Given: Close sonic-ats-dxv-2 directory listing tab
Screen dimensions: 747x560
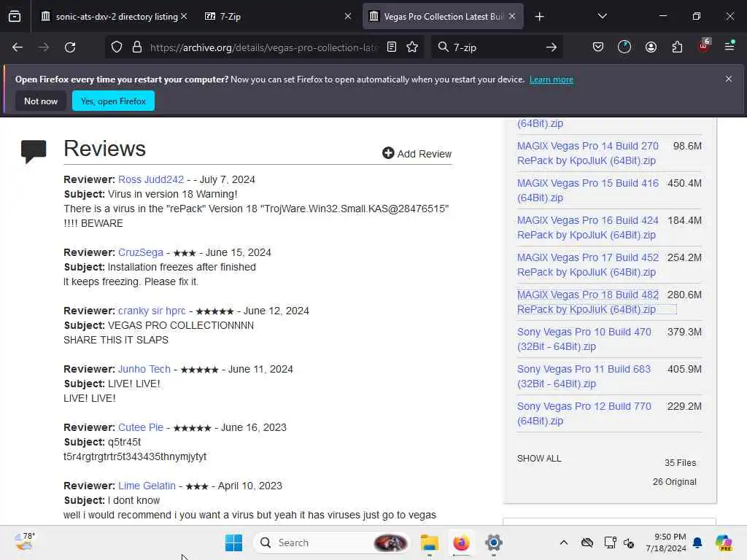Looking at the screenshot, I should pos(184,17).
